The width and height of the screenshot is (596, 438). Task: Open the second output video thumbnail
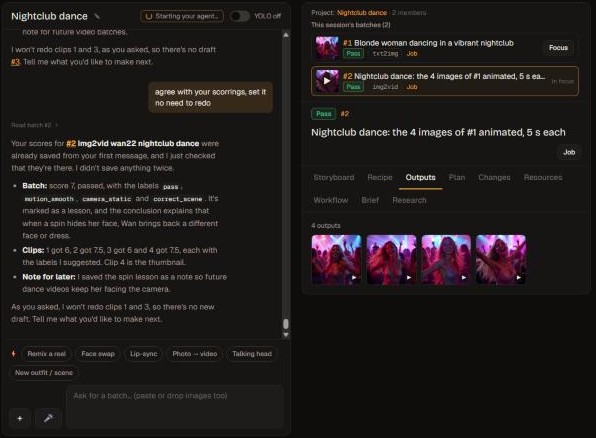[392, 260]
